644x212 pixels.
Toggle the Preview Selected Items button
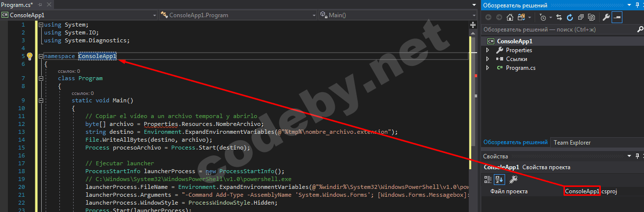(x=617, y=17)
